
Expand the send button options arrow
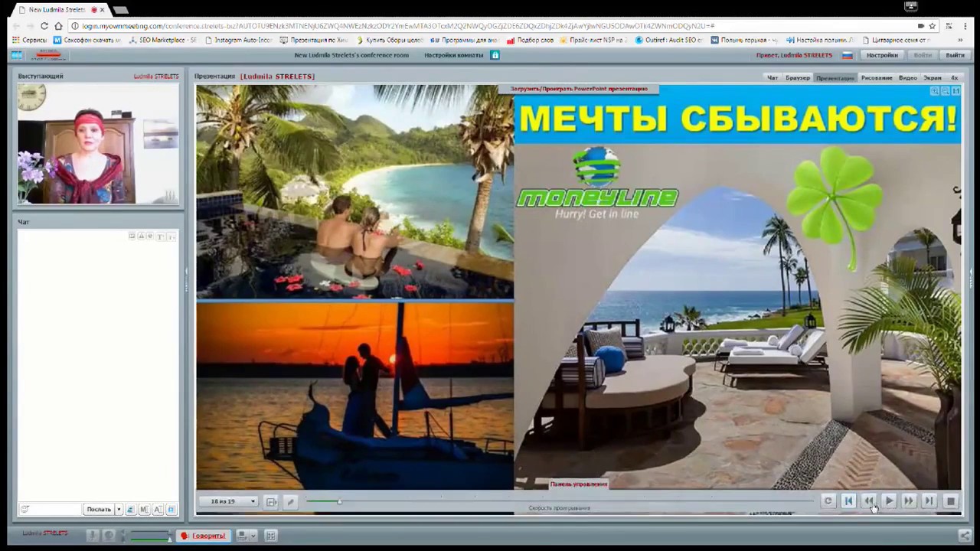point(119,509)
